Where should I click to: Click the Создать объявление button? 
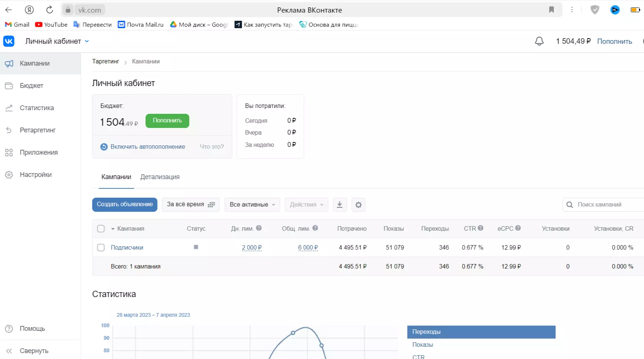pyautogui.click(x=125, y=204)
